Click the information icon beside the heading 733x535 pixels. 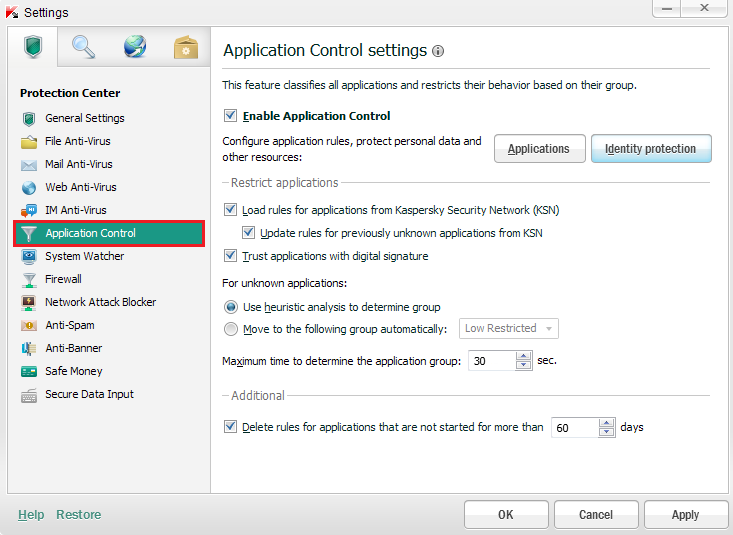tap(438, 51)
